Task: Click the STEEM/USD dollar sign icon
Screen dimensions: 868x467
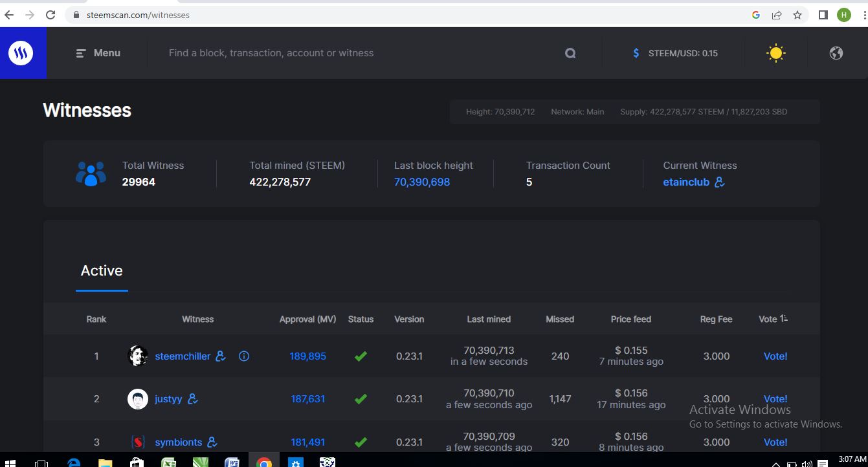Action: [636, 53]
